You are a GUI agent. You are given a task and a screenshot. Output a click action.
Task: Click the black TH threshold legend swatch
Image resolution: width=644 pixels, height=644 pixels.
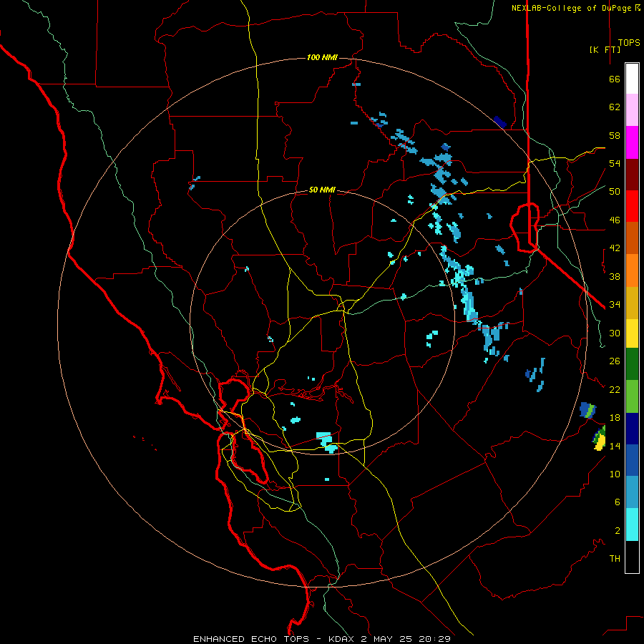tap(632, 557)
